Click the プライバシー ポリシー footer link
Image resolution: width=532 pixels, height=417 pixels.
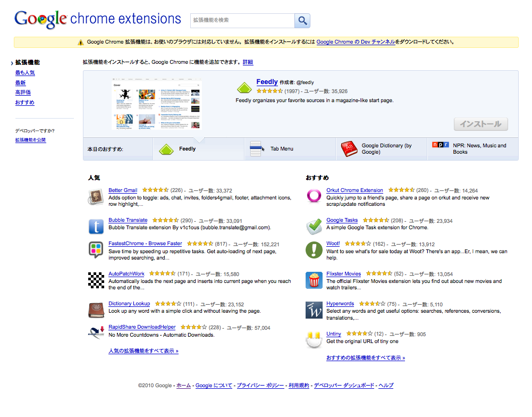tap(260, 386)
